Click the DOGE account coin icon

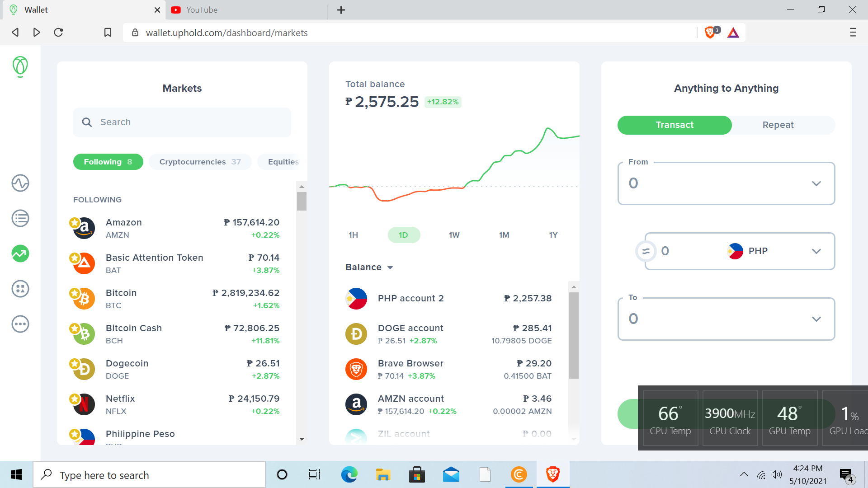(x=356, y=334)
